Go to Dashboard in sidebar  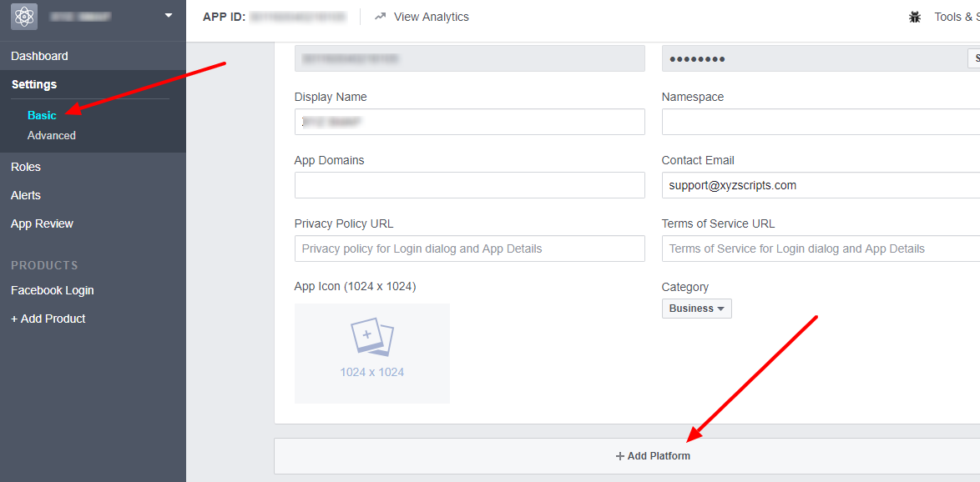click(x=39, y=56)
